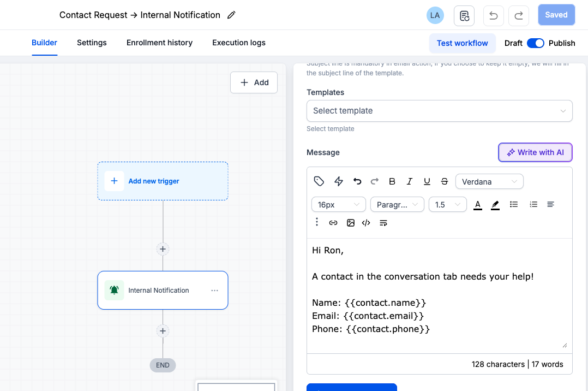Open the Settings tab
This screenshot has height=391, width=588.
coord(92,43)
